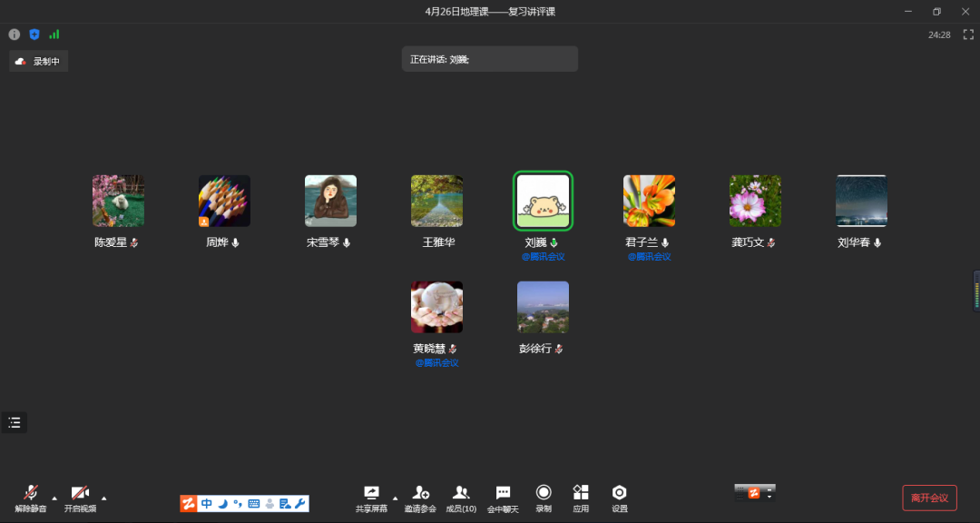980x523 pixels.
Task: Click the name label 彭徐行
Action: click(x=535, y=349)
